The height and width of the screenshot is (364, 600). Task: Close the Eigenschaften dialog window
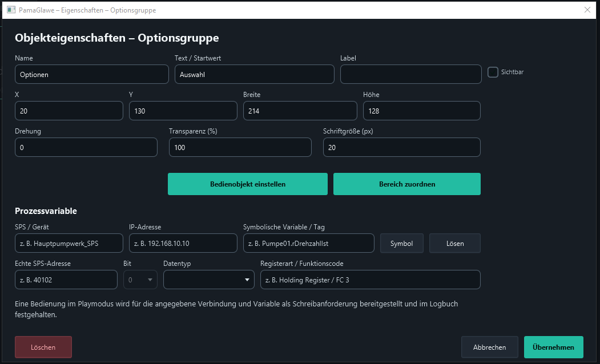point(587,10)
